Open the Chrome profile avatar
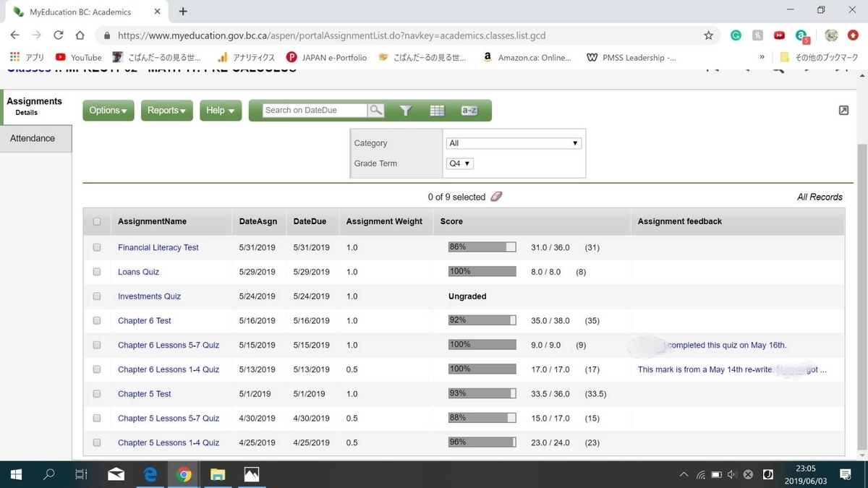 click(832, 35)
